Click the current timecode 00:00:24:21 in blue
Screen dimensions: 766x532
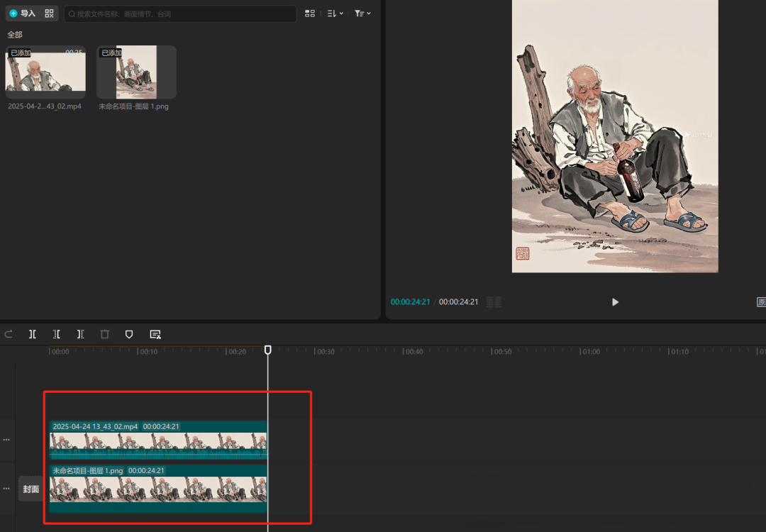pos(410,302)
